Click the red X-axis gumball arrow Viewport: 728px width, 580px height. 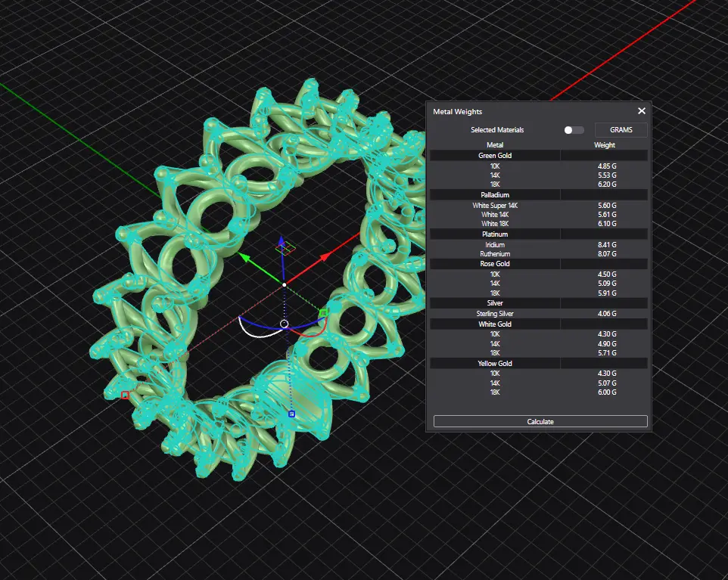[x=326, y=256]
